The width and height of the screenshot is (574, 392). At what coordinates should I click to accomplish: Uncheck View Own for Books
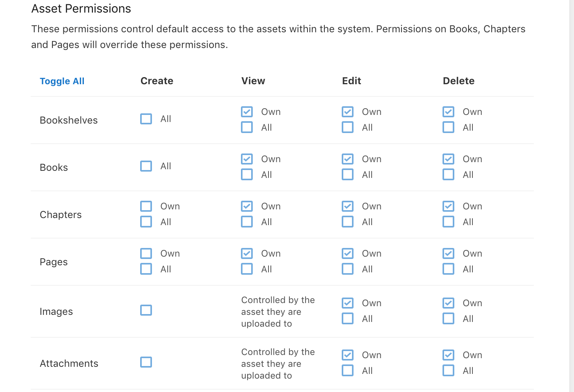246,159
